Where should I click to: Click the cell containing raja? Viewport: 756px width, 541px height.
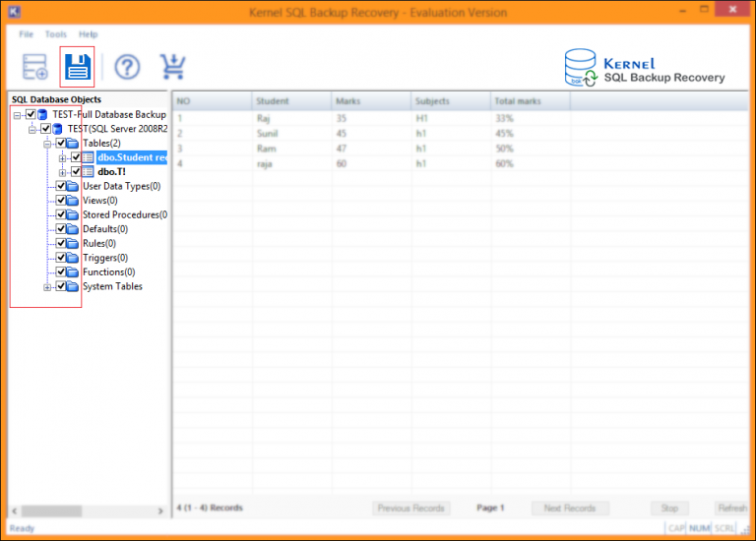pyautogui.click(x=292, y=164)
